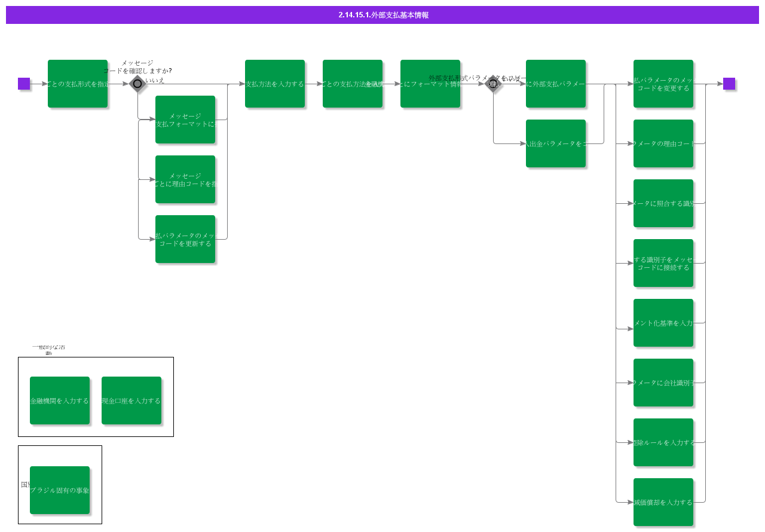Click the 2.14.15.1.外部支払基本情報 title bar
The height and width of the screenshot is (532, 765).
coord(382,15)
